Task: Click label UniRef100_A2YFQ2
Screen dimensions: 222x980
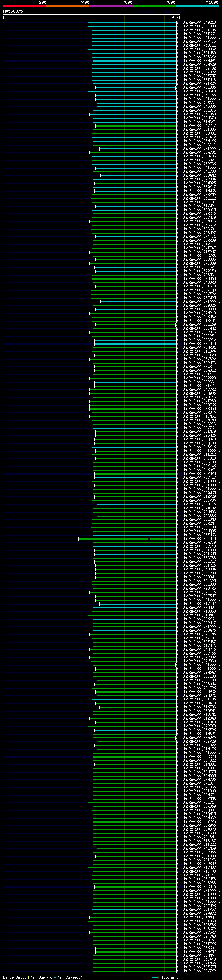Action: [x=199, y=68]
